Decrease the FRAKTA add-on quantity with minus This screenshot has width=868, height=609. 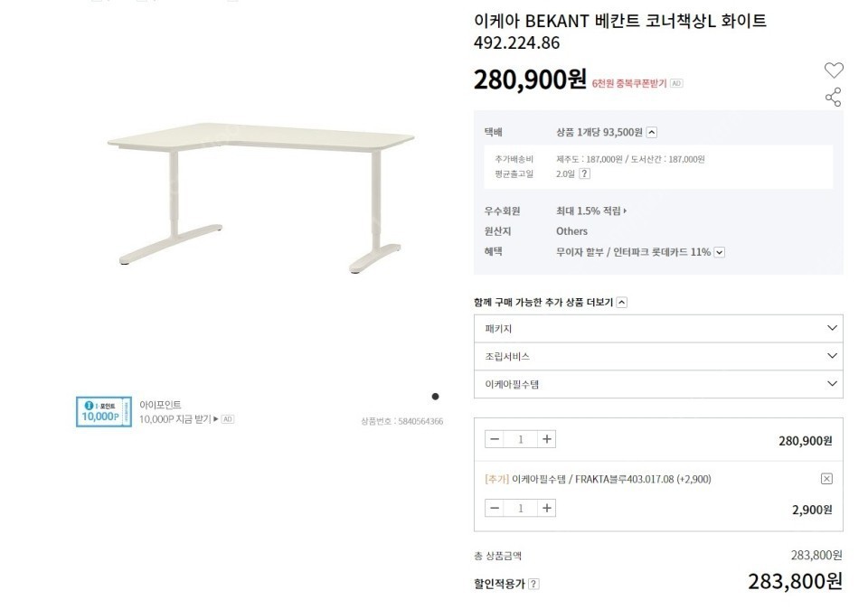point(494,508)
